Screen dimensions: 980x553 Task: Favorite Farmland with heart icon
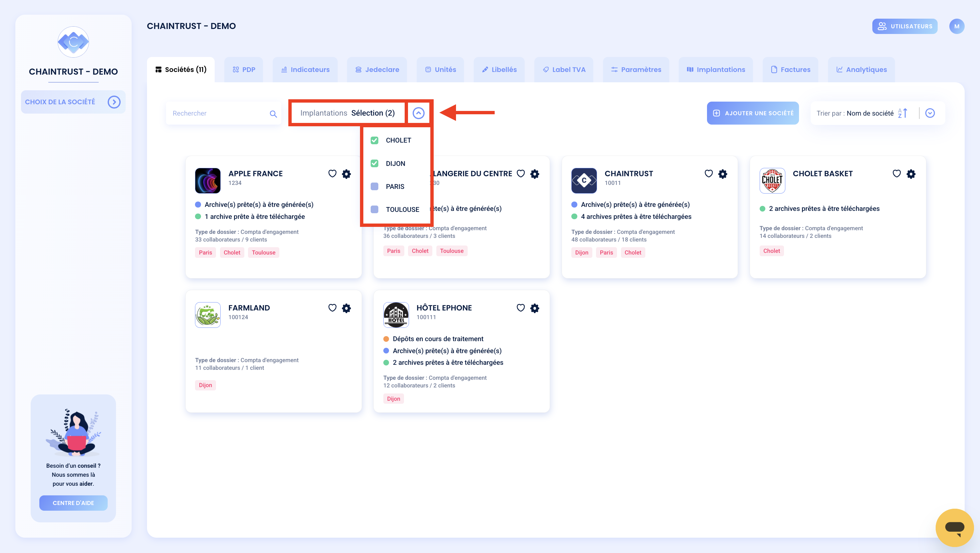pos(332,308)
